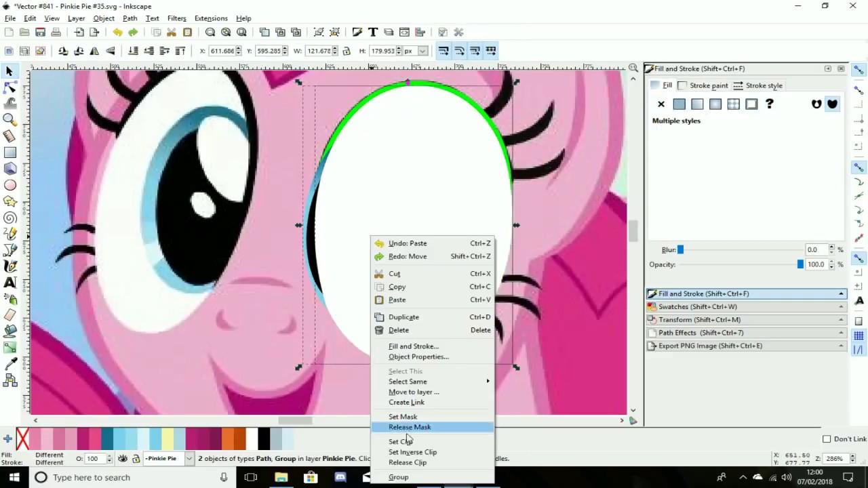
Task: Select the Node edit tool
Action: 9,87
